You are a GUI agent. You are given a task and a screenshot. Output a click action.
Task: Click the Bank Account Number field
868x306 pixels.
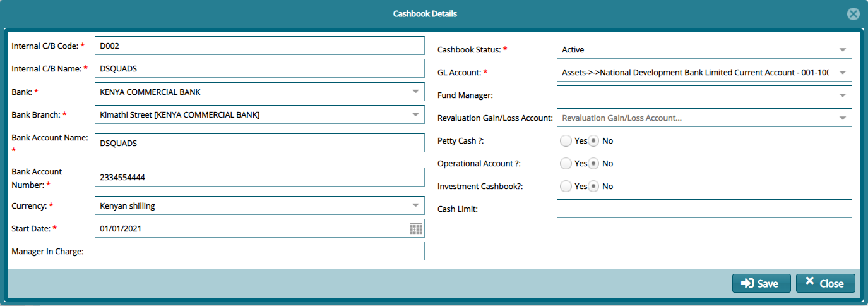(x=259, y=178)
